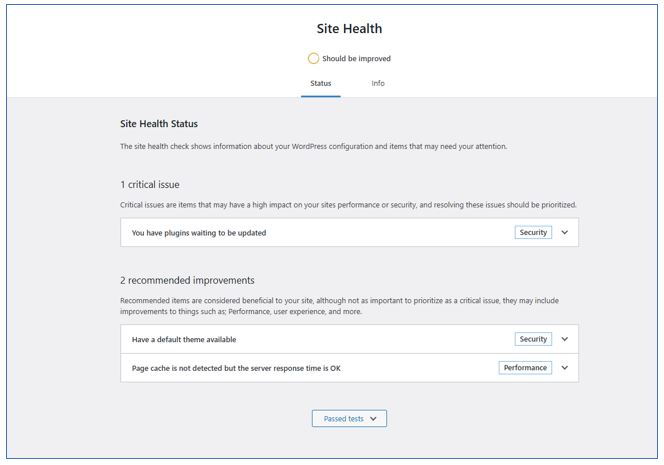664x465 pixels.
Task: Click "You have plugins waiting to be updated" title
Action: tap(199, 233)
